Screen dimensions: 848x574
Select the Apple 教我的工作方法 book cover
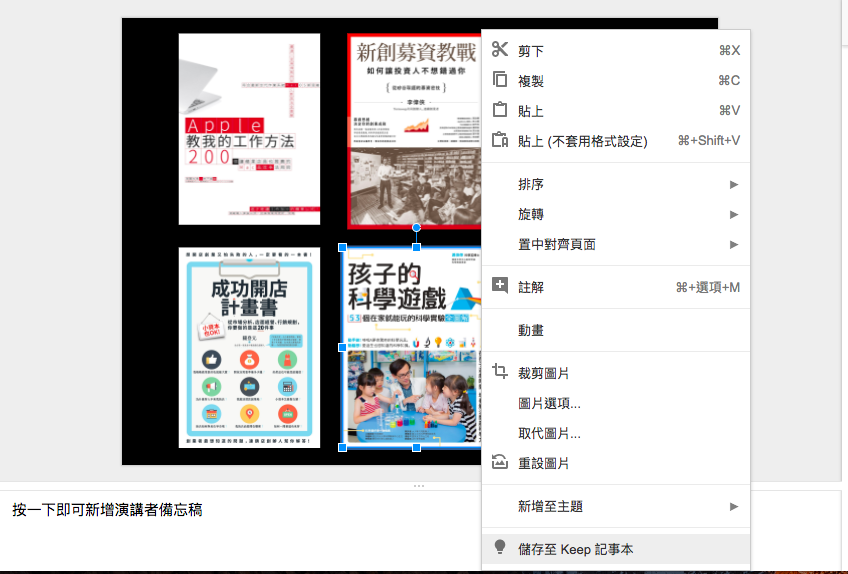click(249, 129)
